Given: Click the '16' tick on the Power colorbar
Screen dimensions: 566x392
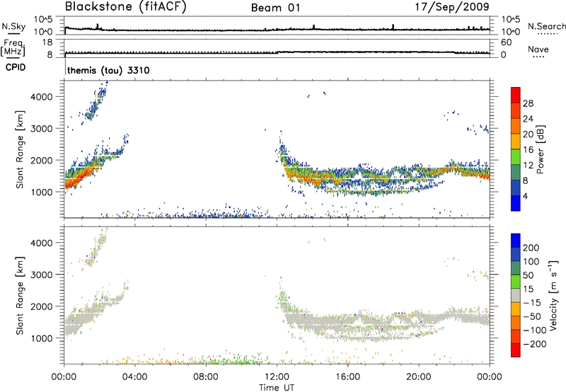Looking at the screenshot, I should tap(528, 150).
